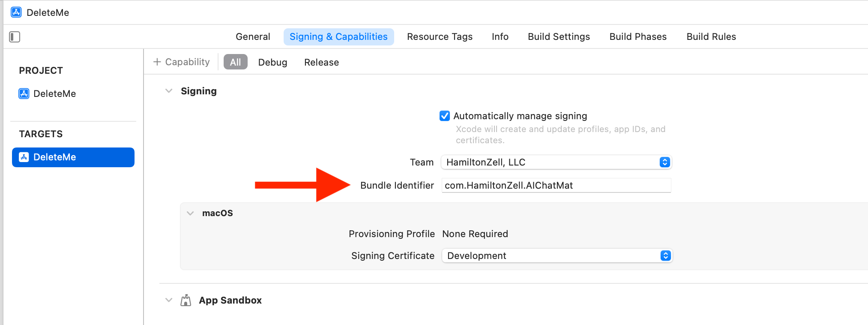Viewport: 868px width, 325px height.
Task: Collapse the Signing section
Action: pyautogui.click(x=169, y=91)
